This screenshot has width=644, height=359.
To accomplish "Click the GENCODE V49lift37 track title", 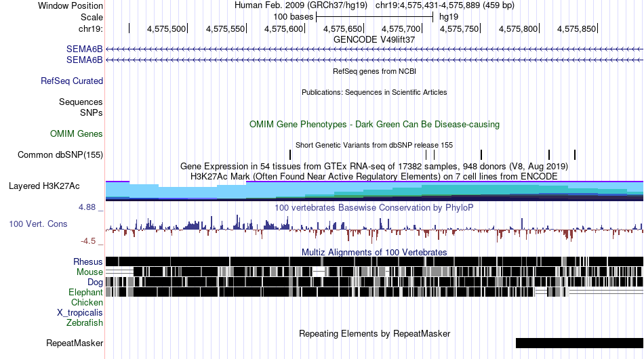I will click(x=374, y=40).
